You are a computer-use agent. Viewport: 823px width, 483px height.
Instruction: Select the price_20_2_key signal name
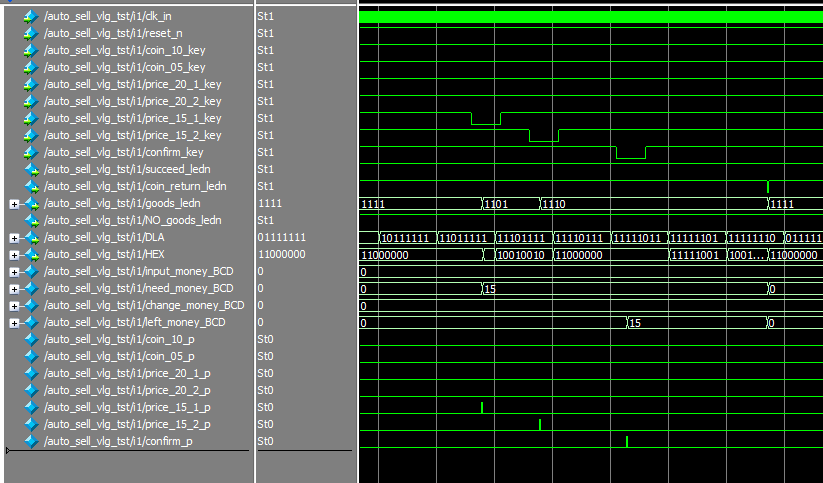pos(132,101)
